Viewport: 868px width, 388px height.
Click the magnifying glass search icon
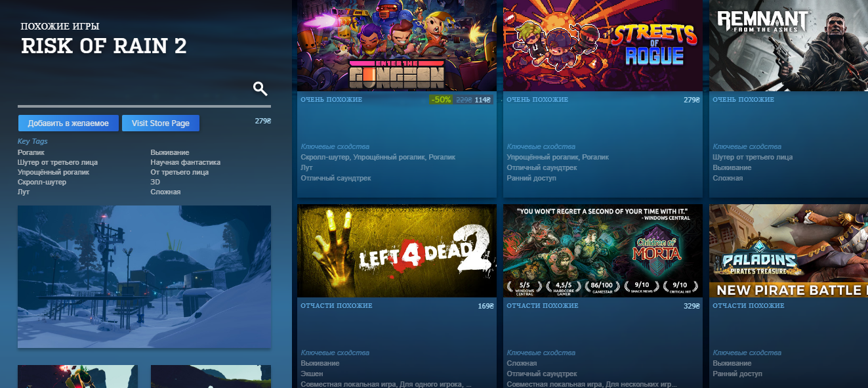pyautogui.click(x=260, y=89)
